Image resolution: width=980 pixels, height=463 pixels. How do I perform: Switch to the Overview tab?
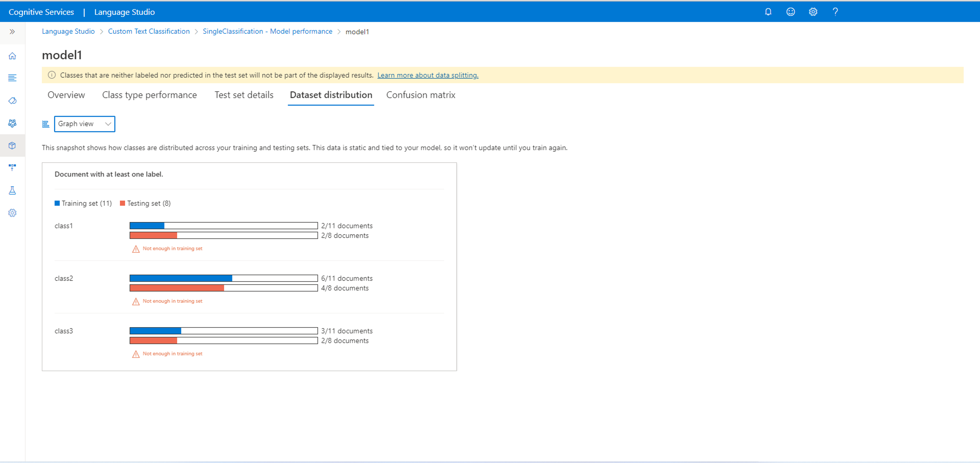(x=66, y=95)
